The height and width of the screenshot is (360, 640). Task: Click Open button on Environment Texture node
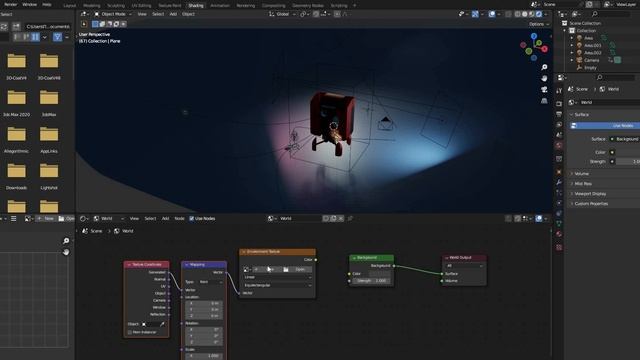click(x=297, y=269)
